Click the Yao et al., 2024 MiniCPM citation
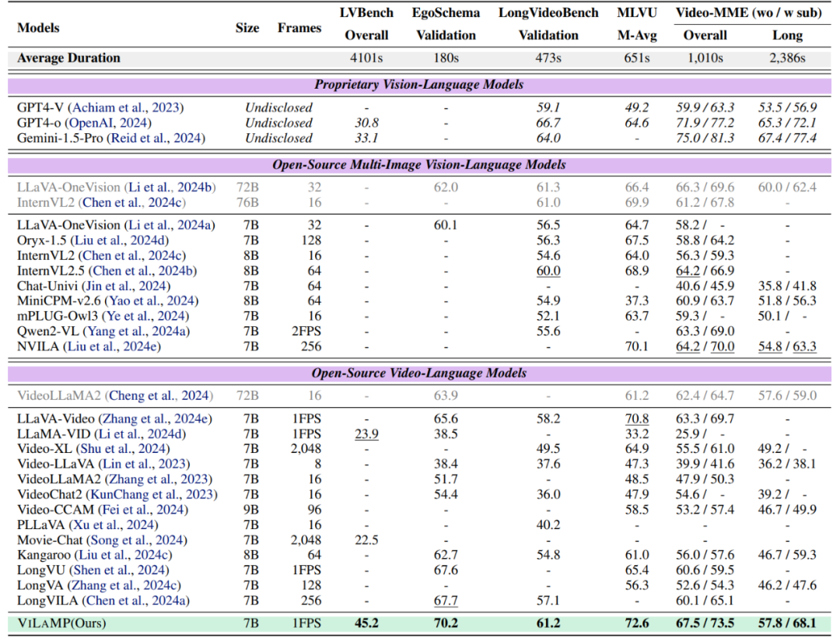This screenshot has height=642, width=840. [x=152, y=301]
